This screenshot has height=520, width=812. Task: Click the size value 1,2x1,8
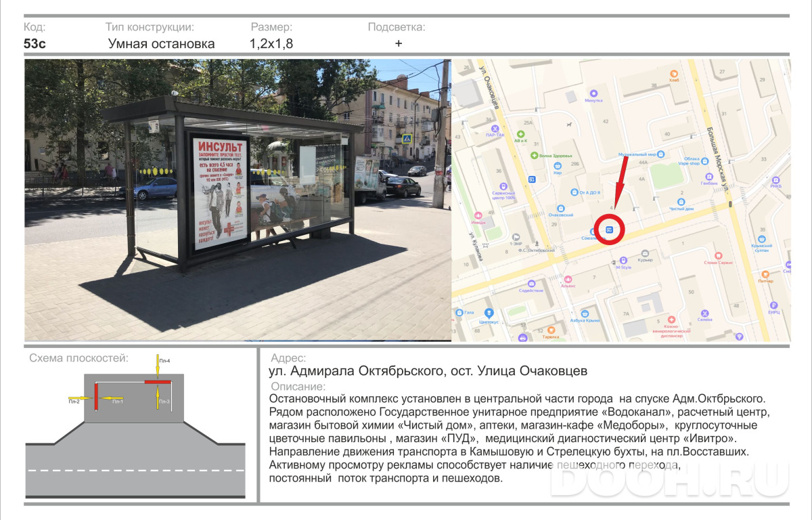point(271,44)
